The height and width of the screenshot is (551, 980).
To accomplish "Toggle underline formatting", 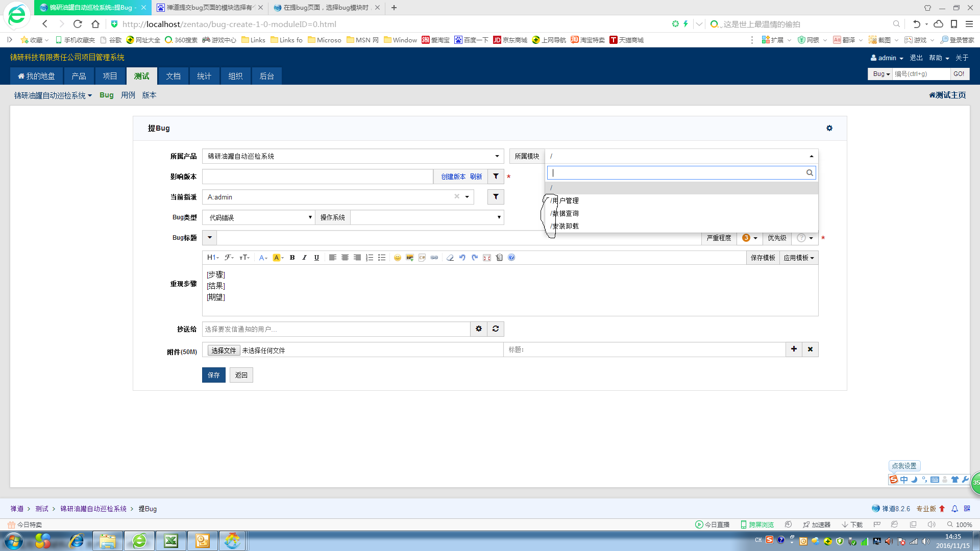I will 316,258.
